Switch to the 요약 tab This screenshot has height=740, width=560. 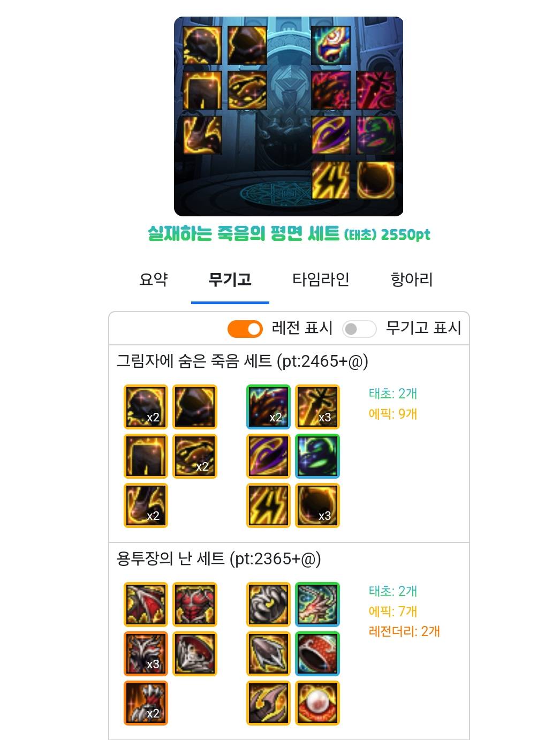tap(154, 279)
